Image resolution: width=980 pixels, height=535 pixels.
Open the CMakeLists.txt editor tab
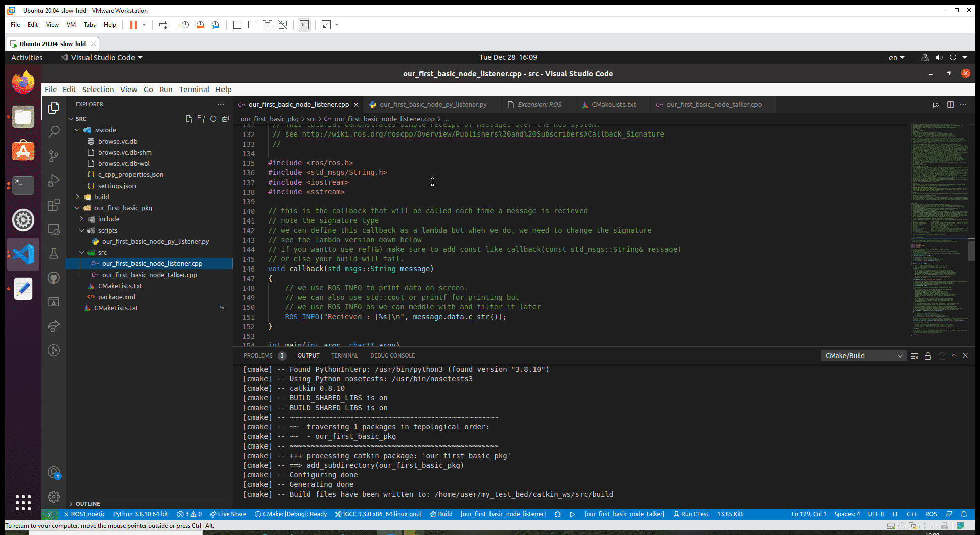[x=613, y=105]
